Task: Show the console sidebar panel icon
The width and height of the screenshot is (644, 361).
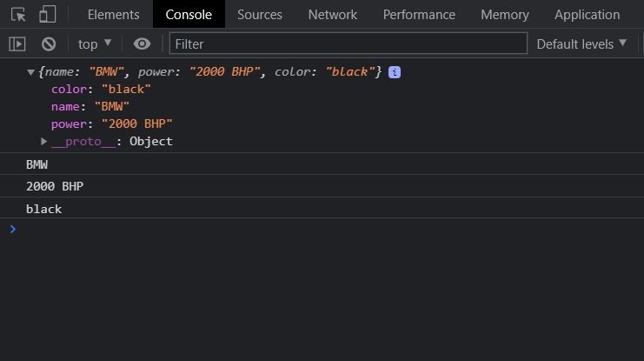Action: click(17, 44)
